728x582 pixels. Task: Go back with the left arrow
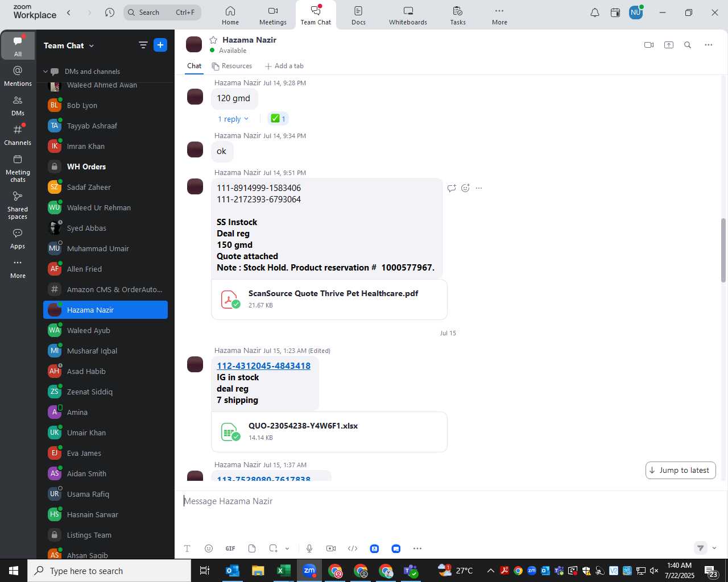click(69, 13)
